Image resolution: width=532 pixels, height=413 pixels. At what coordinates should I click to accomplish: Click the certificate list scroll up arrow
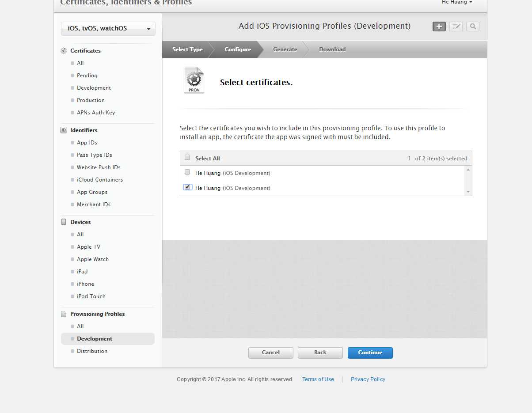click(x=468, y=170)
